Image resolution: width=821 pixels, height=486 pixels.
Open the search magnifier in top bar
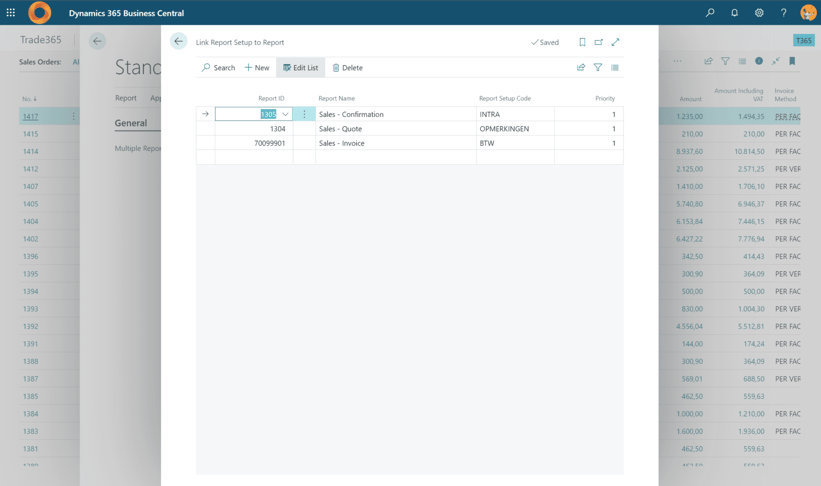click(x=710, y=13)
